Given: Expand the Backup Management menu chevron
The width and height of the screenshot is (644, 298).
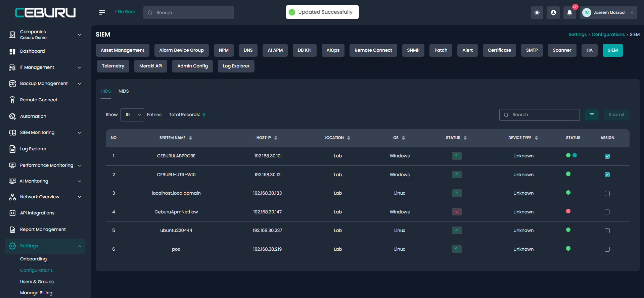Looking at the screenshot, I should [80, 84].
